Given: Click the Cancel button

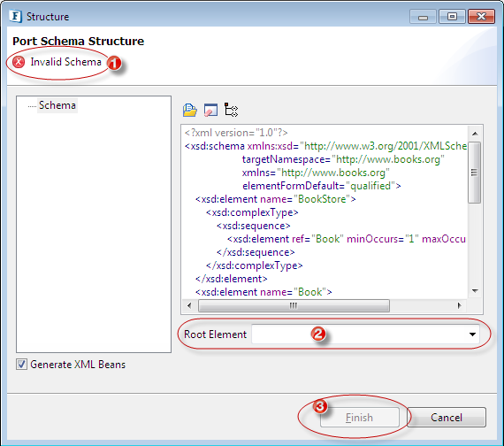Looking at the screenshot, I should (x=447, y=418).
